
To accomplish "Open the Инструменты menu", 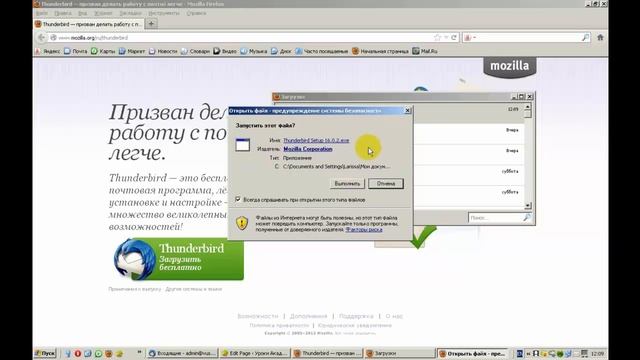I will click(164, 13).
